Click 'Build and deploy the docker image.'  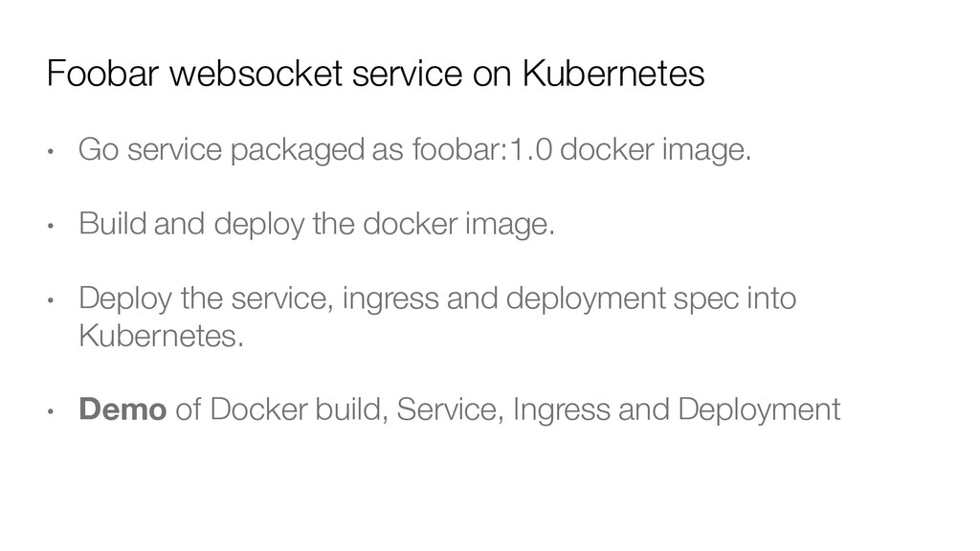tap(317, 224)
